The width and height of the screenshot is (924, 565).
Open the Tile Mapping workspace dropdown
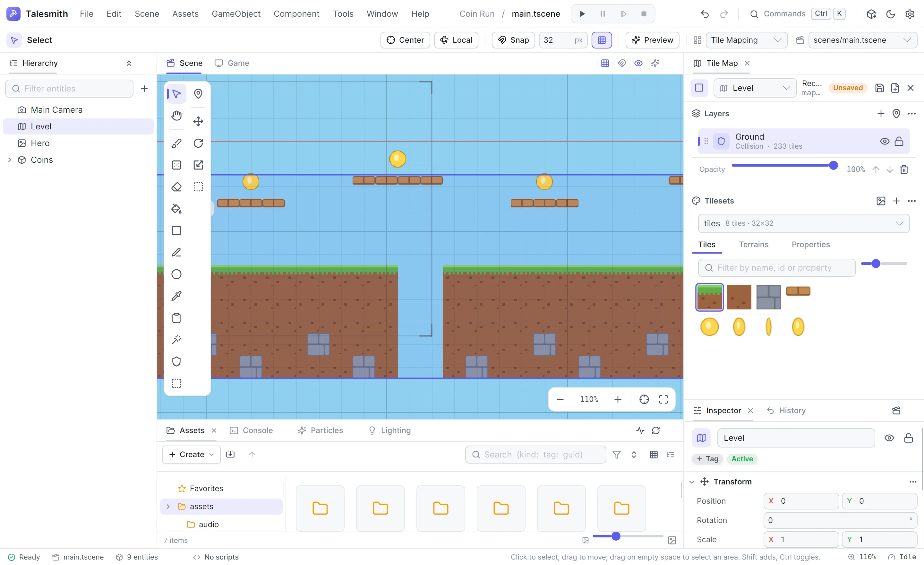coord(746,40)
